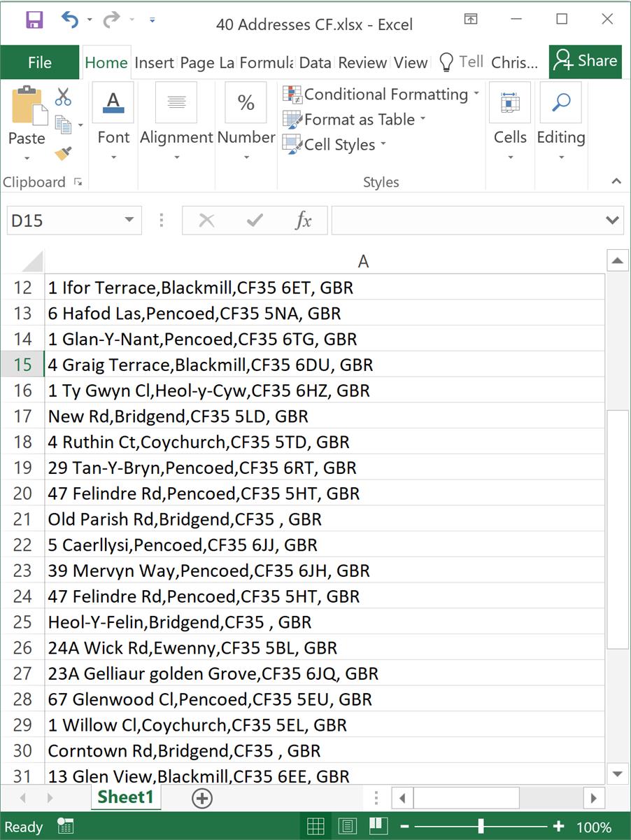Switch to the Data tab
The image size is (631, 840).
pyautogui.click(x=315, y=62)
